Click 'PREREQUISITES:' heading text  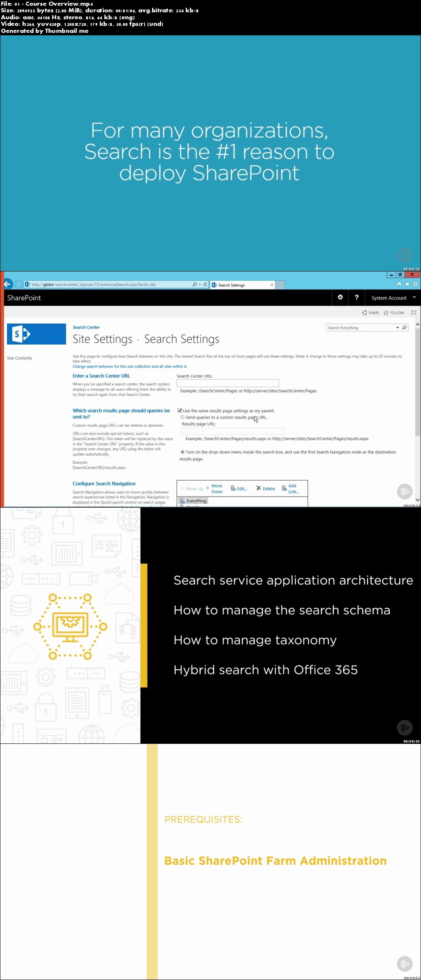[203, 819]
